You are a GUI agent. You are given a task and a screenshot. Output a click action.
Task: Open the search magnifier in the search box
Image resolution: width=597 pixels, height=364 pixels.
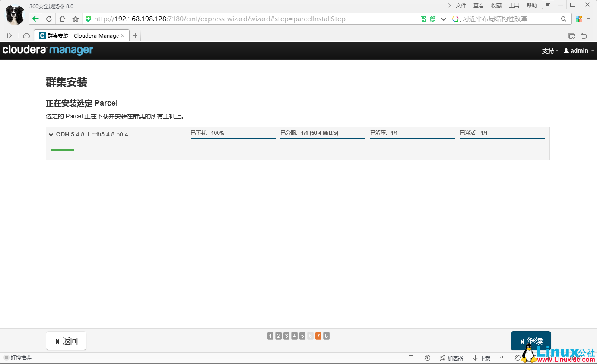click(564, 19)
